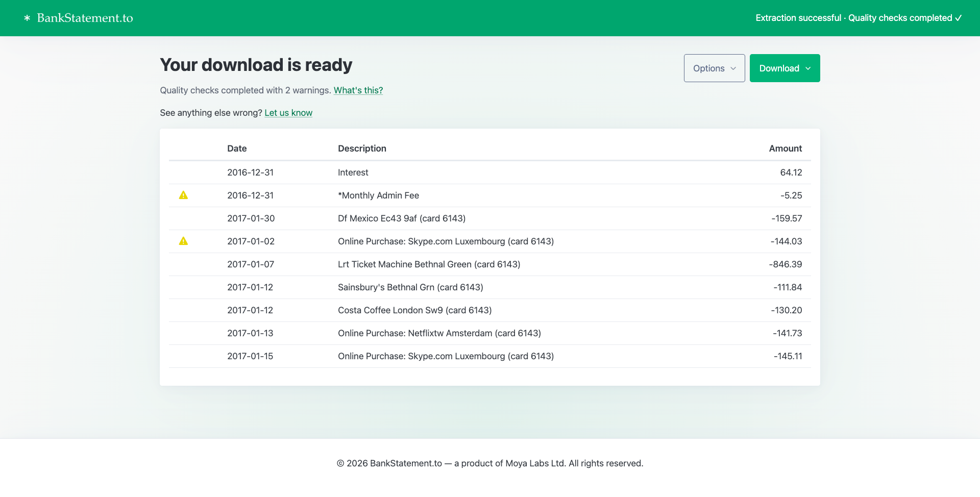Click the checkmark after Quality checks completed
Screen dimensions: 980x497
pos(959,18)
